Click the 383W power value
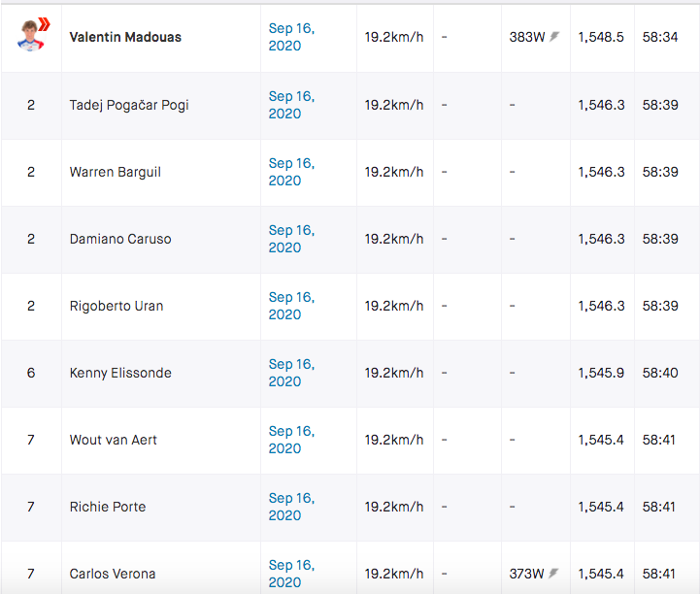The image size is (700, 594). pyautogui.click(x=527, y=37)
